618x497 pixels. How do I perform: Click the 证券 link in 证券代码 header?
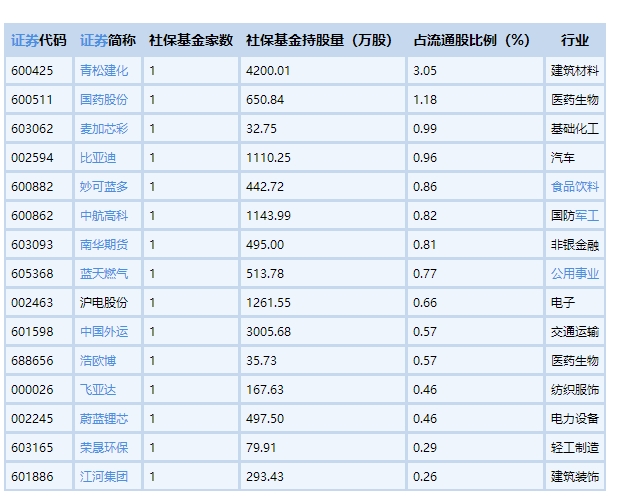[x=25, y=40]
